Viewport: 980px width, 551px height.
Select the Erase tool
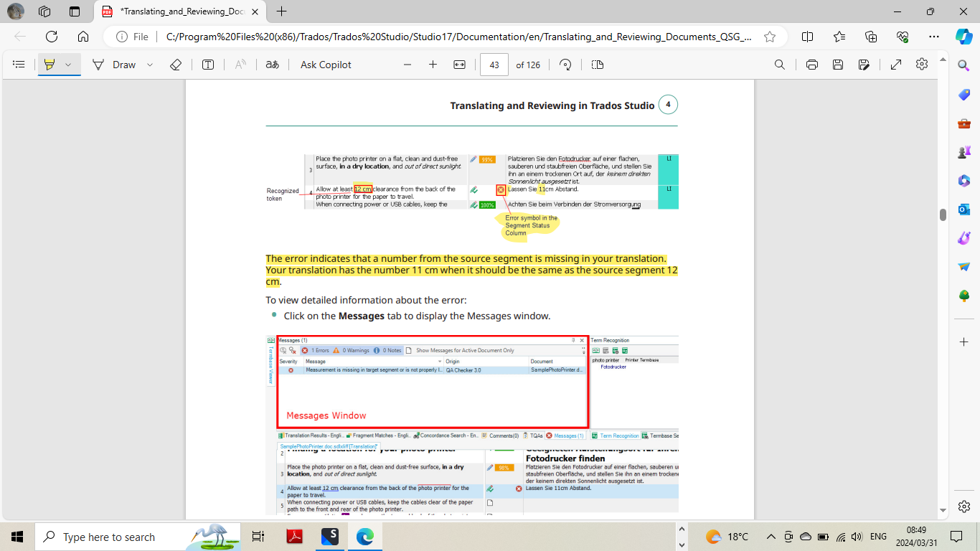[176, 65]
